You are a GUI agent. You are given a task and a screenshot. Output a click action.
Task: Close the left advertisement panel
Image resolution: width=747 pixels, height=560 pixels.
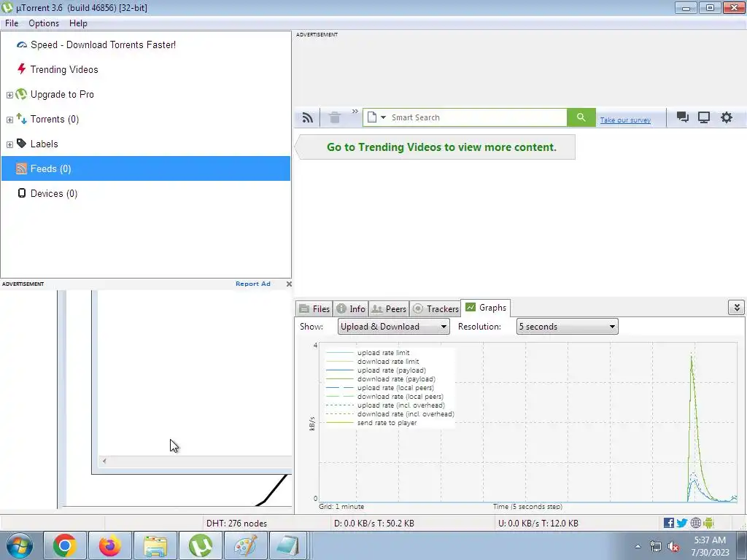coord(289,284)
